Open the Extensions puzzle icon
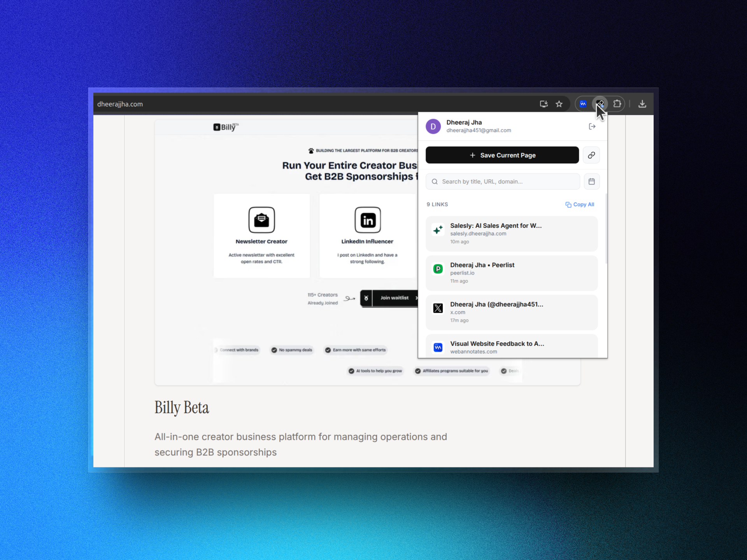 click(617, 104)
